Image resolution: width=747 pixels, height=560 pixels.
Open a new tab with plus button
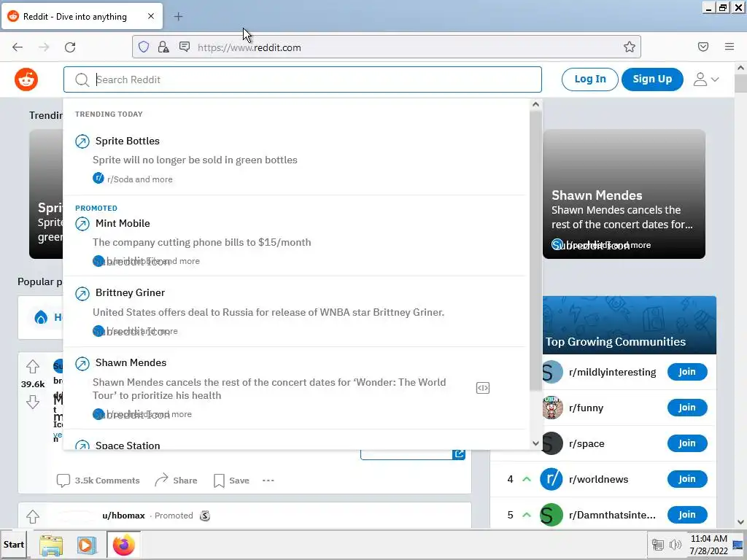click(178, 17)
